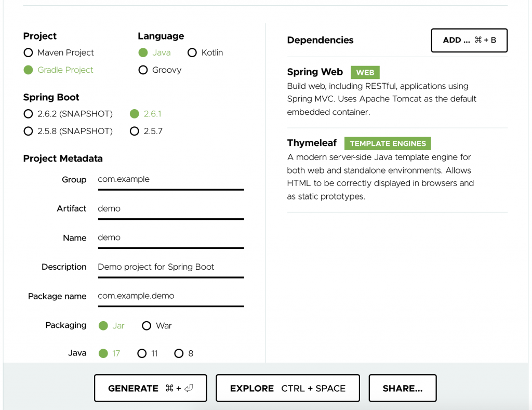532x410 pixels.
Task: Select Spring Boot version 2.5.7
Action: tap(135, 131)
